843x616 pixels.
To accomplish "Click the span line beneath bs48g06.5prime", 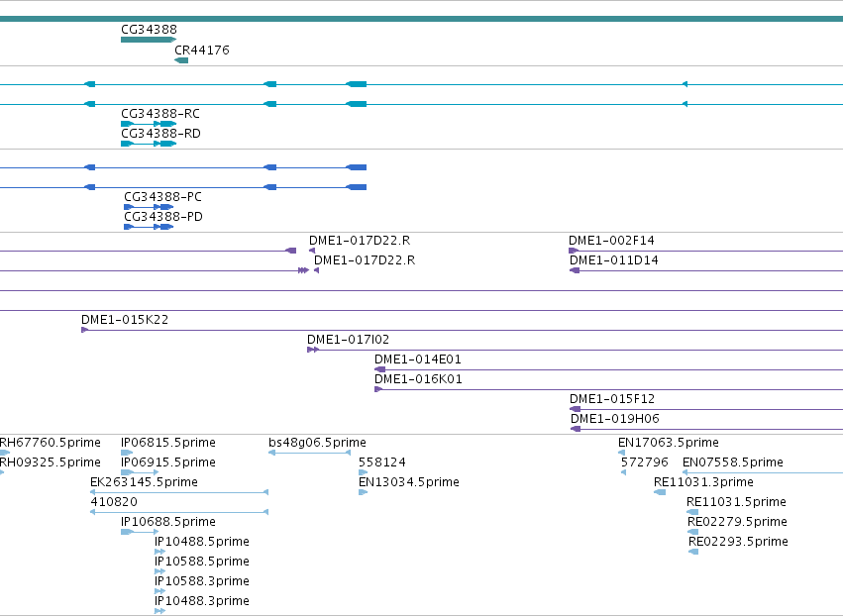I will pyautogui.click(x=310, y=453).
